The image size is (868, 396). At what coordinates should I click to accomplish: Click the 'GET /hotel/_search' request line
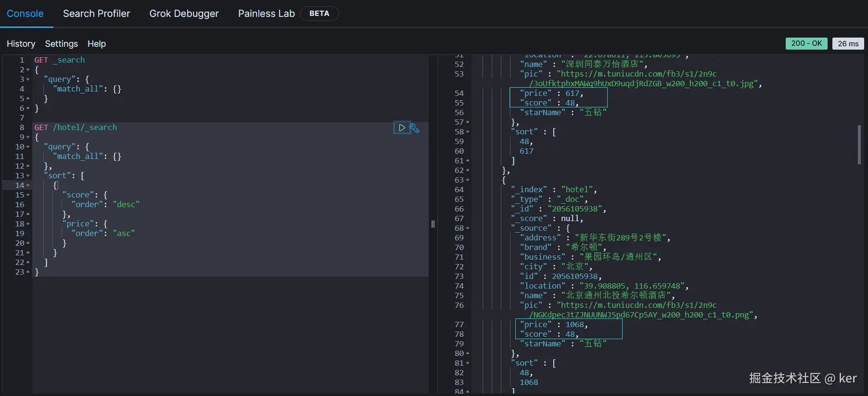point(76,128)
